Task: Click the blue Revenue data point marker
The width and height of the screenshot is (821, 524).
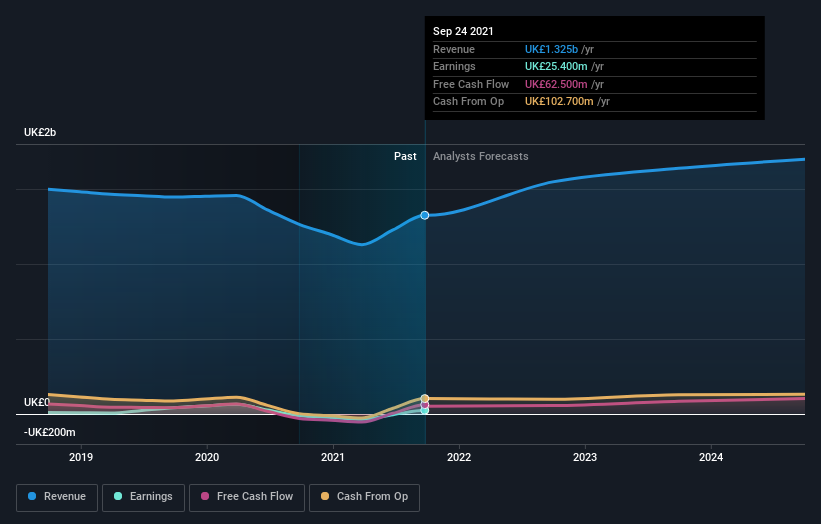Action: coord(425,215)
